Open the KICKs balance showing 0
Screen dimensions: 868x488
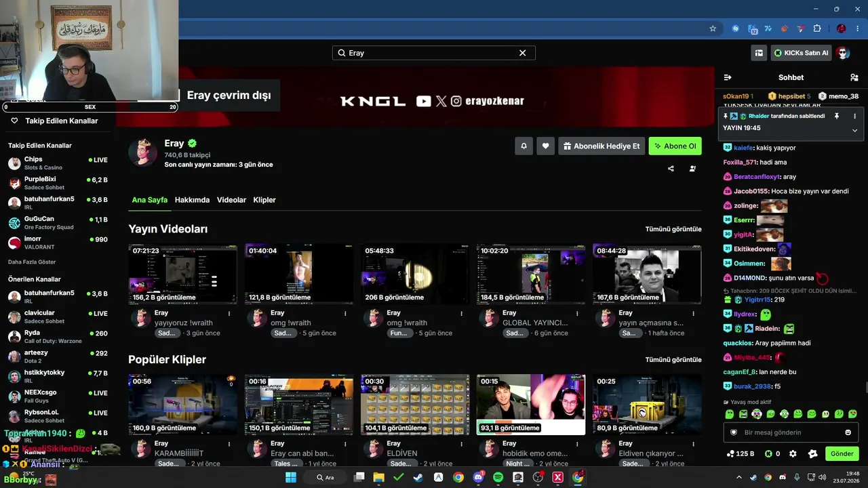772,453
